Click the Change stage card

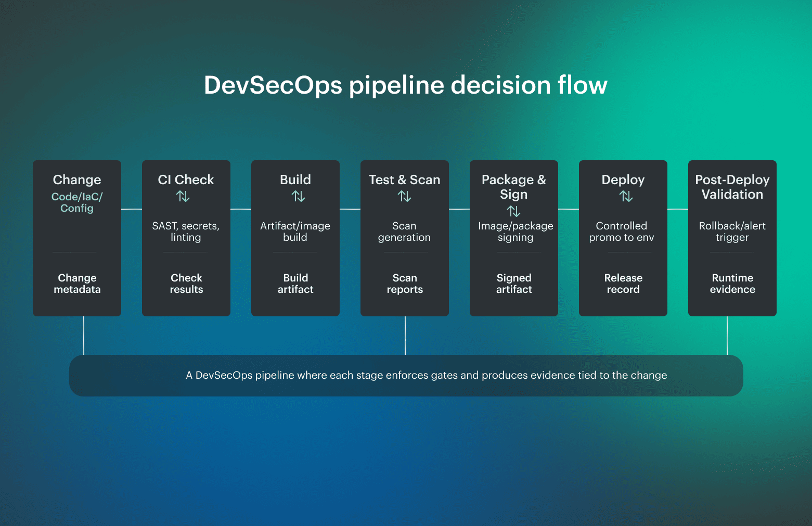[76, 238]
